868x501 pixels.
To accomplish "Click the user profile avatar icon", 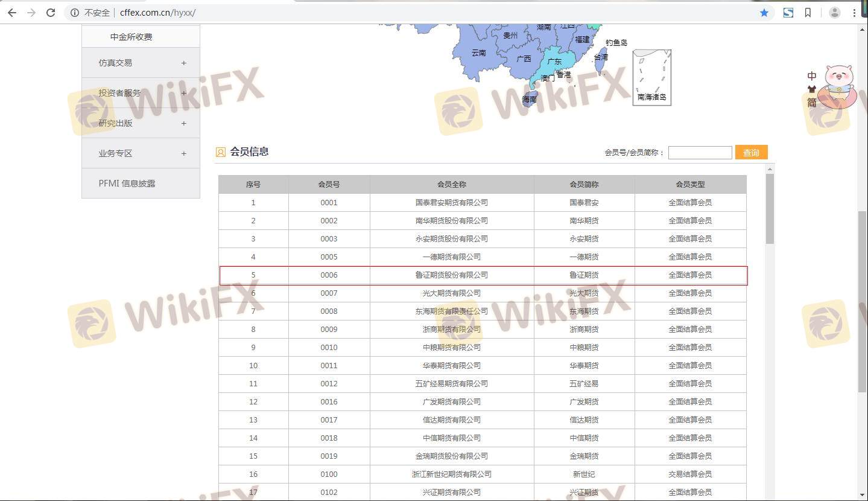I will [835, 13].
